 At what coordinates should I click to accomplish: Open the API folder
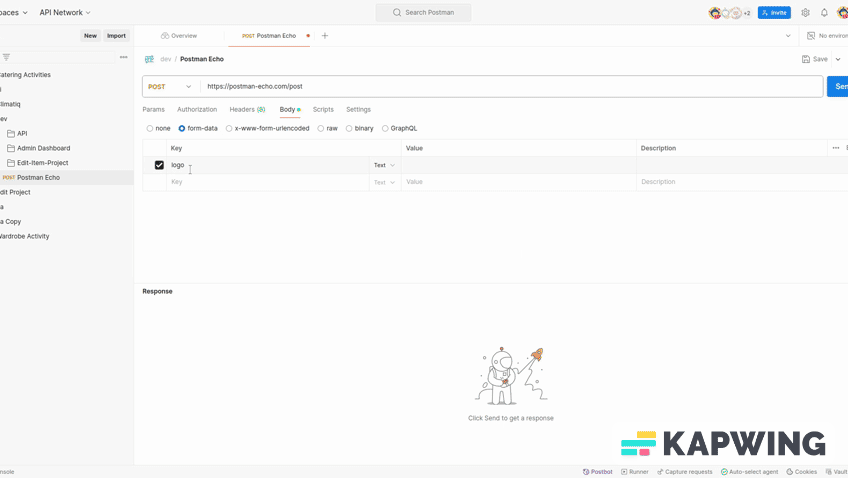pyautogui.click(x=17, y=133)
